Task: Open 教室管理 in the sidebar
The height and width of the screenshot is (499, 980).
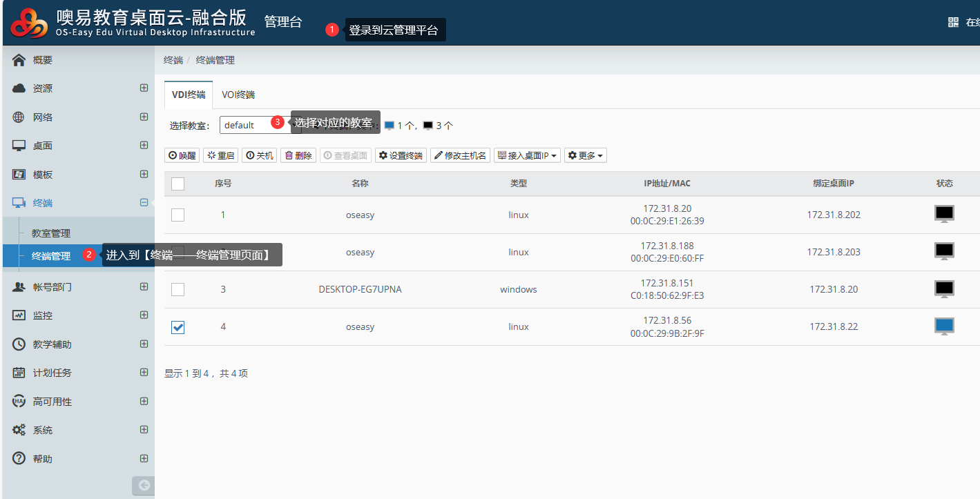Action: [51, 233]
